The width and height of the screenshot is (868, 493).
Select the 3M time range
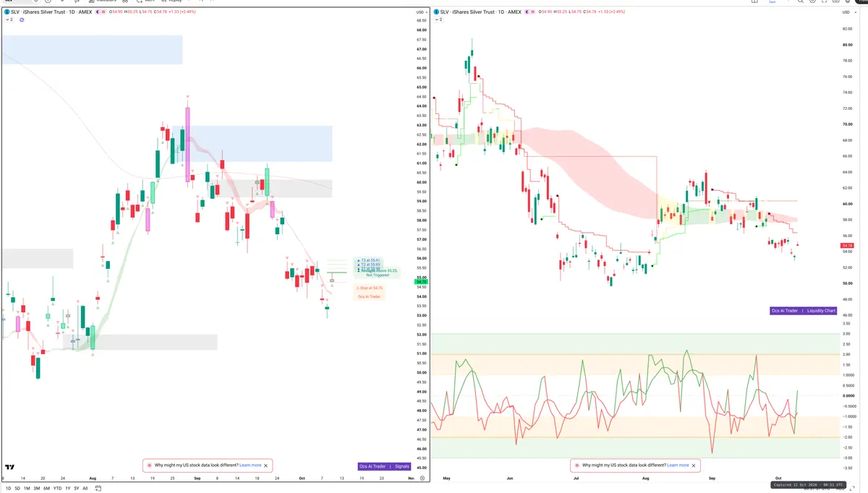37,489
